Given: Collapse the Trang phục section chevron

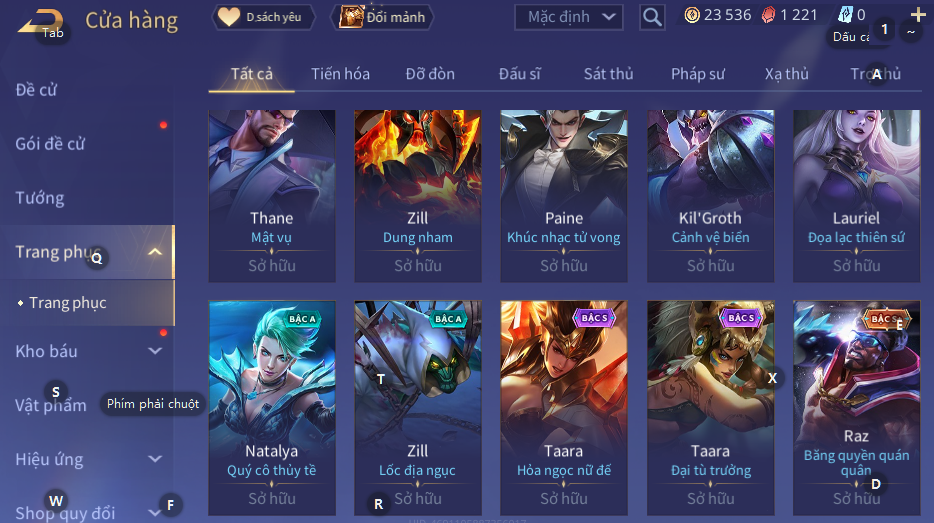Looking at the screenshot, I should pyautogui.click(x=155, y=252).
